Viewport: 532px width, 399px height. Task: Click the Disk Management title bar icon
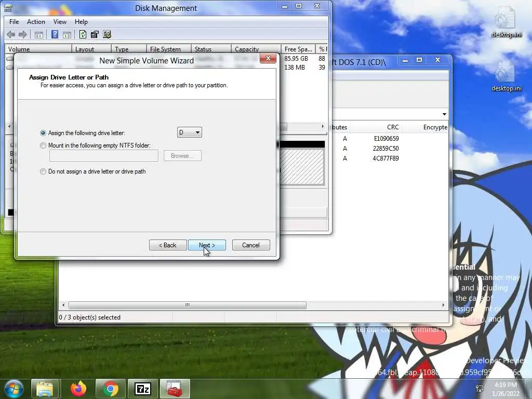click(x=8, y=7)
